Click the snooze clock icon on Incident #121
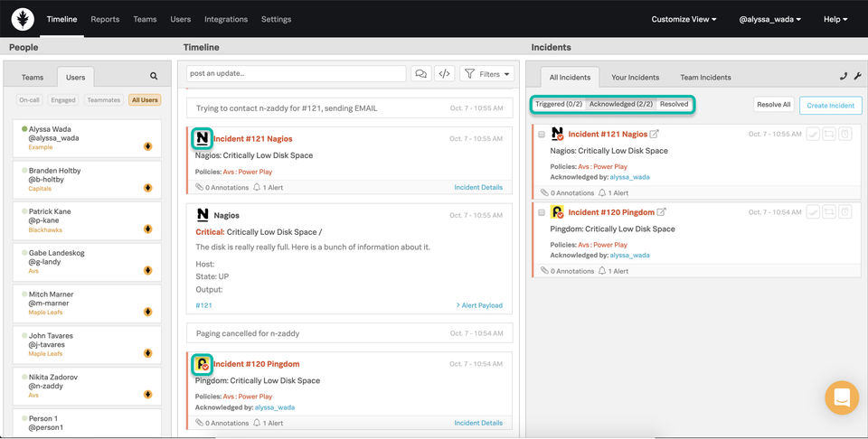 844,134
